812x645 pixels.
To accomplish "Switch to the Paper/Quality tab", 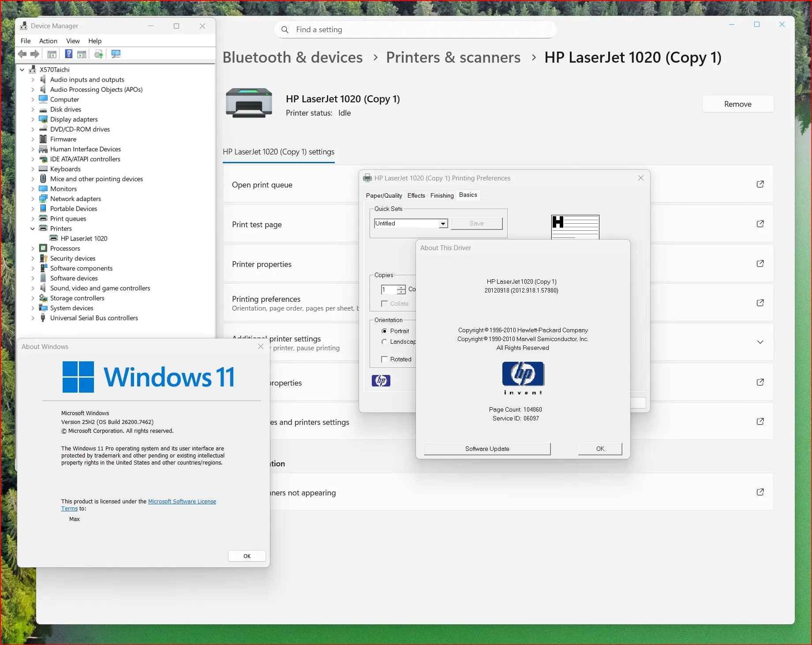I will click(384, 195).
